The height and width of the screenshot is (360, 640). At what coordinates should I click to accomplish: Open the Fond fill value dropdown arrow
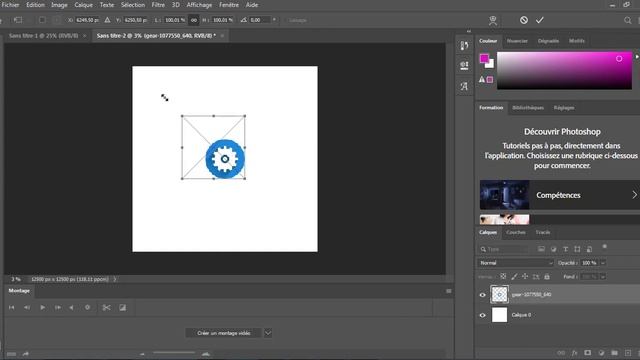coord(603,277)
